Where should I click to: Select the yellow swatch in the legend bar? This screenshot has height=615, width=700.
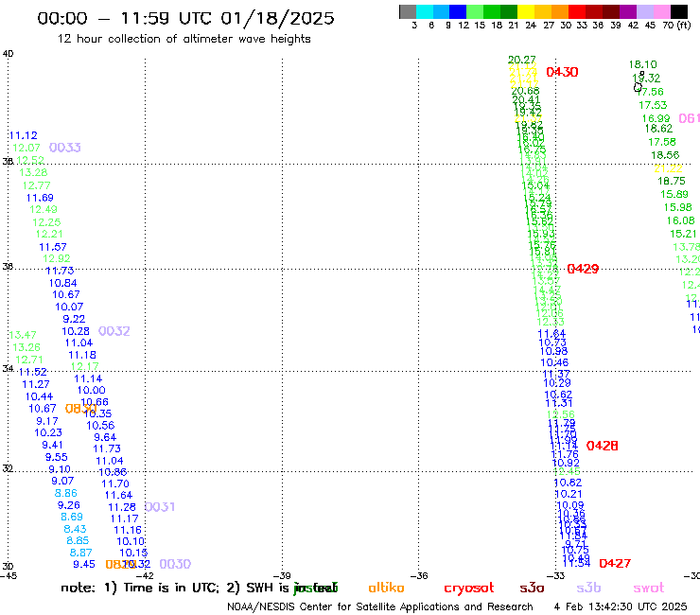point(526,11)
